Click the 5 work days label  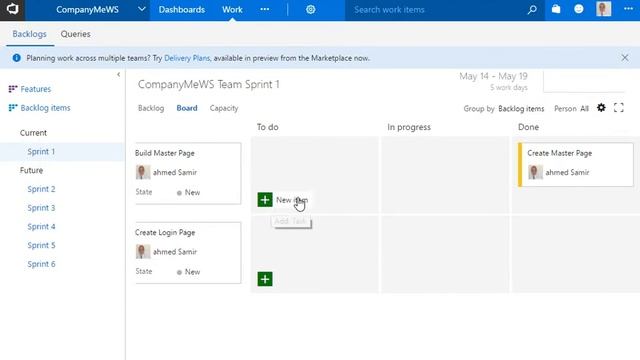[509, 87]
